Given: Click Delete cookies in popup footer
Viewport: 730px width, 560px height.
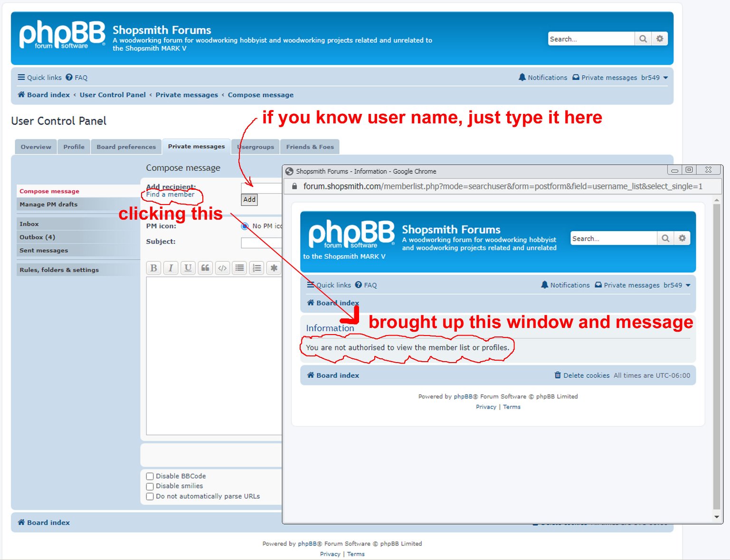Looking at the screenshot, I should pyautogui.click(x=582, y=375).
